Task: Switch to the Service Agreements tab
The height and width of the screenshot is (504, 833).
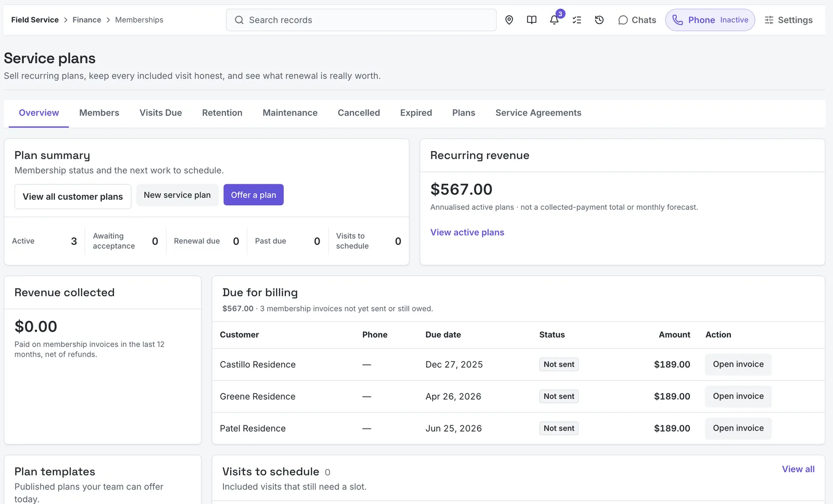Action: (x=538, y=113)
